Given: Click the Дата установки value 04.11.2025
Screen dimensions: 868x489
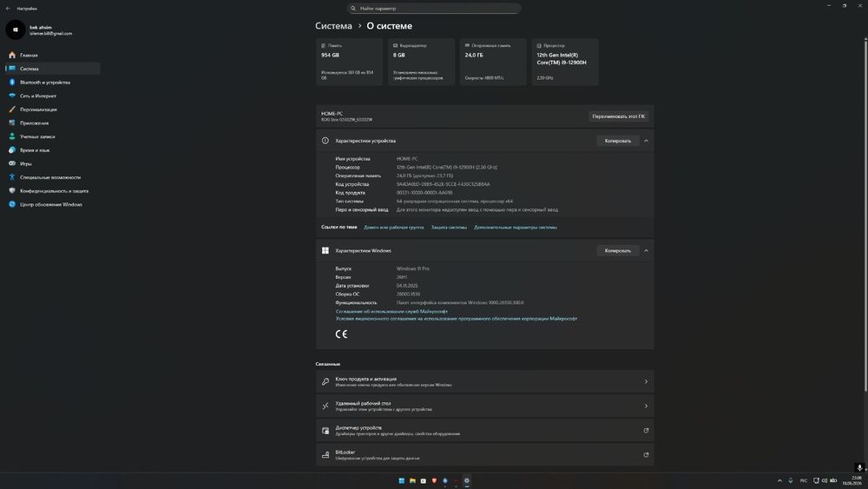Looking at the screenshot, I should (x=407, y=286).
